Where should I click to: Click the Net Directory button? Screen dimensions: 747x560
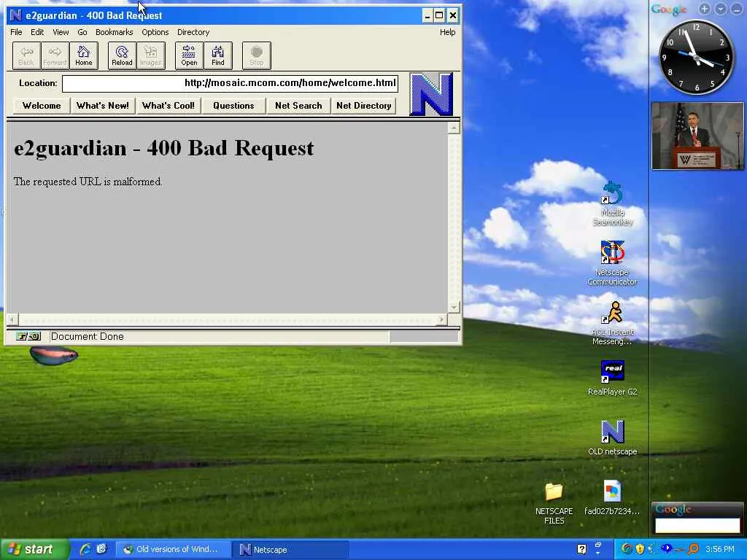click(x=363, y=106)
